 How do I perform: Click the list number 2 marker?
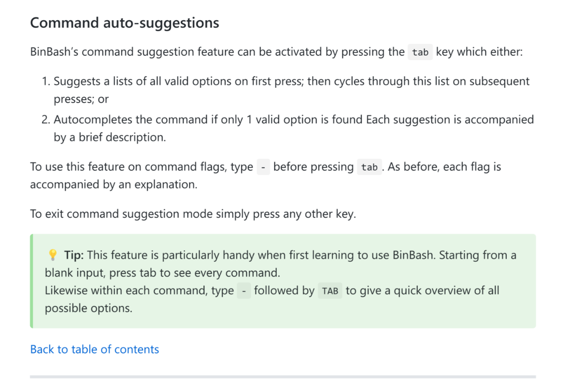point(46,120)
